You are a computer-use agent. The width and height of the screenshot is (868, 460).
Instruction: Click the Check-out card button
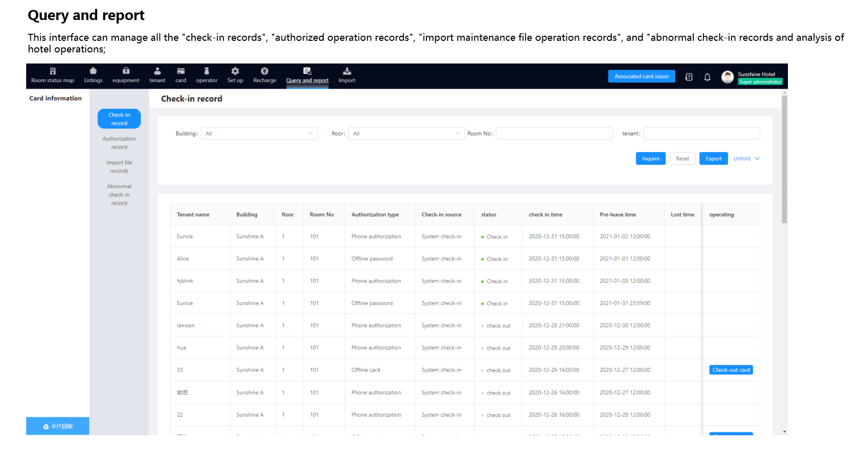tap(731, 370)
